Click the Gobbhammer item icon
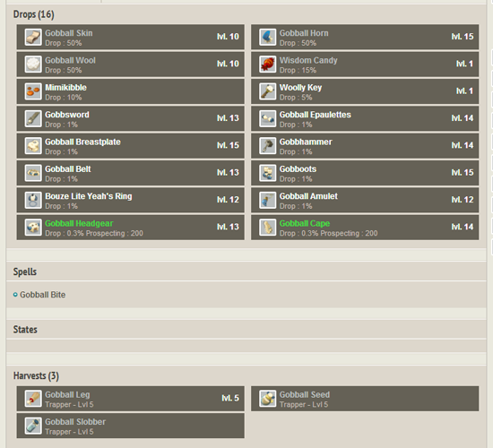The height and width of the screenshot is (448, 493). (268, 146)
